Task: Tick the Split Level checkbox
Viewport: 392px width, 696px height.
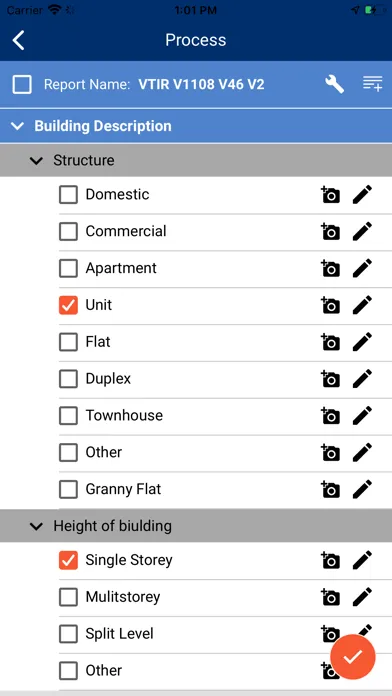Action: coord(68,634)
